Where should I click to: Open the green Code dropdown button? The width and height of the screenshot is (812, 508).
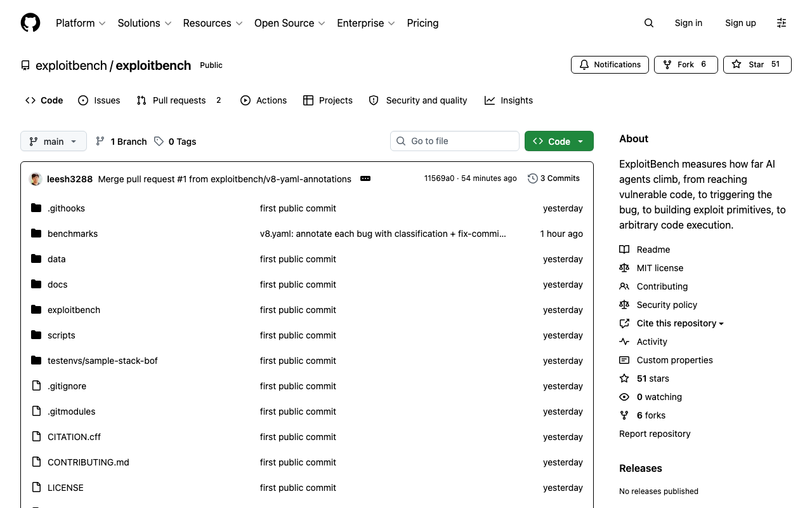coord(559,141)
